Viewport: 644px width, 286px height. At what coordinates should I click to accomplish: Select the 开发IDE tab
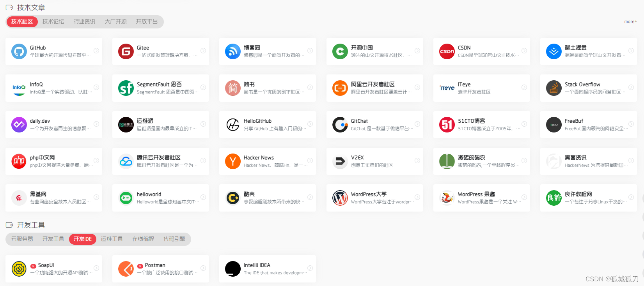coord(83,239)
